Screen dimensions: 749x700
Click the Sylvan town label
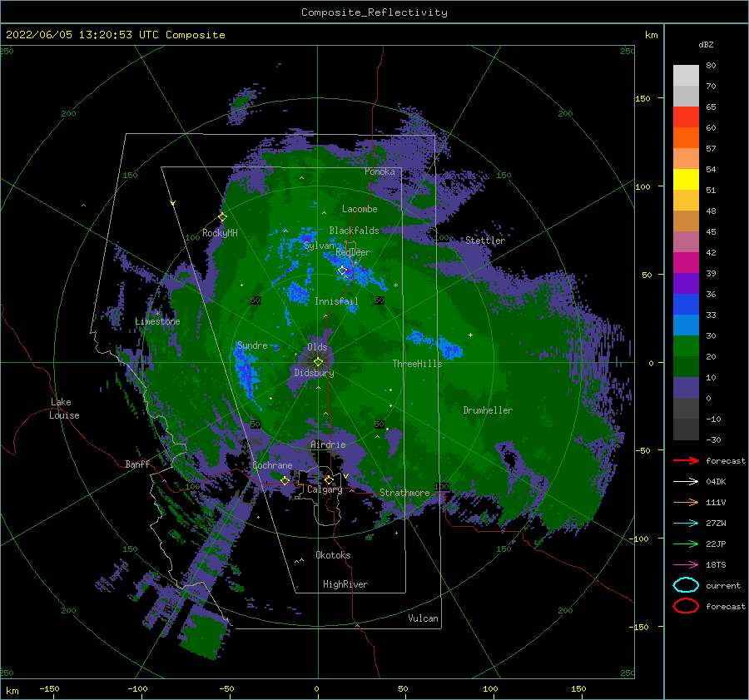[x=319, y=246]
